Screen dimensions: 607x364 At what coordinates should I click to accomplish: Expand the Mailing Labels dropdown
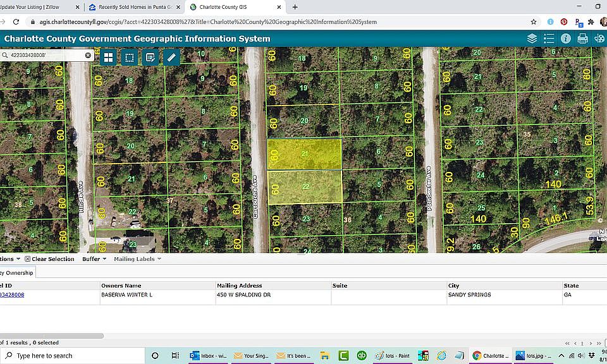point(137,259)
